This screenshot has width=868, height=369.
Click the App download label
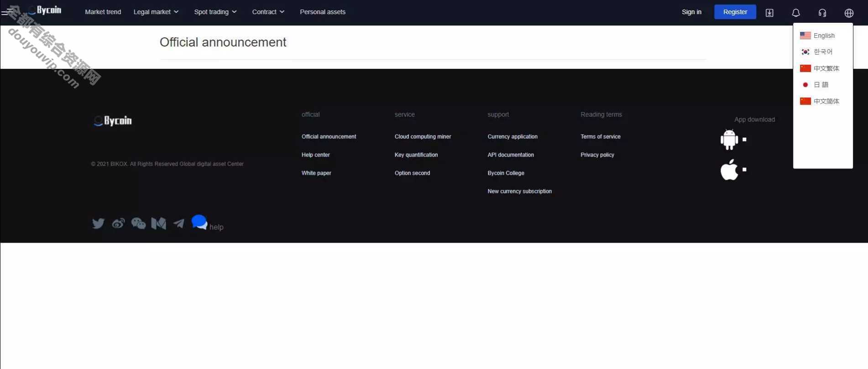coord(754,120)
